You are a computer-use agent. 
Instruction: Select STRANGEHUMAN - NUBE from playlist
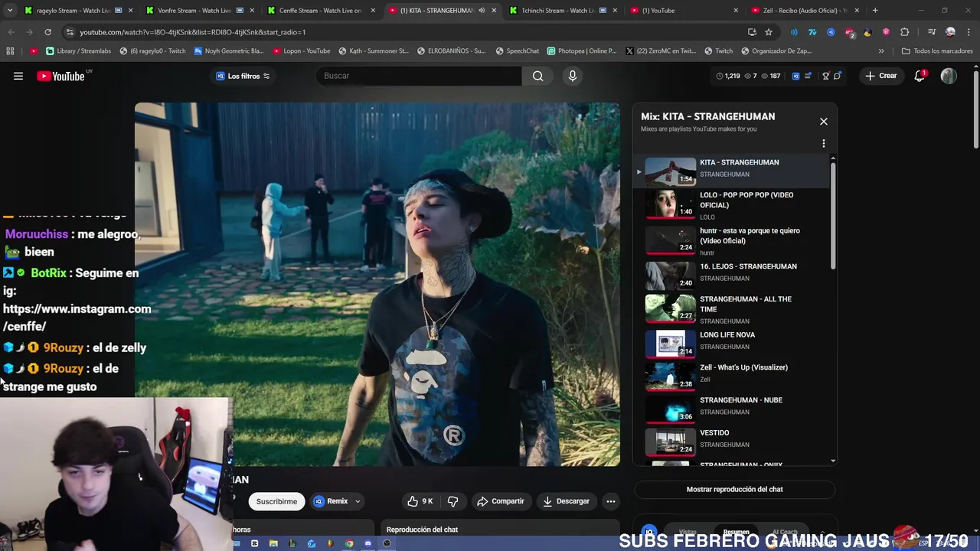(x=733, y=408)
